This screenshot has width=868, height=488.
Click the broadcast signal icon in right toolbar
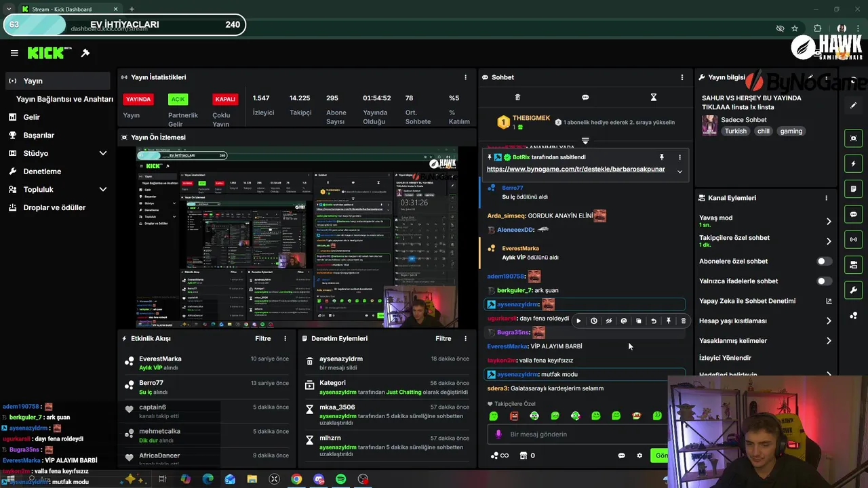[854, 239]
